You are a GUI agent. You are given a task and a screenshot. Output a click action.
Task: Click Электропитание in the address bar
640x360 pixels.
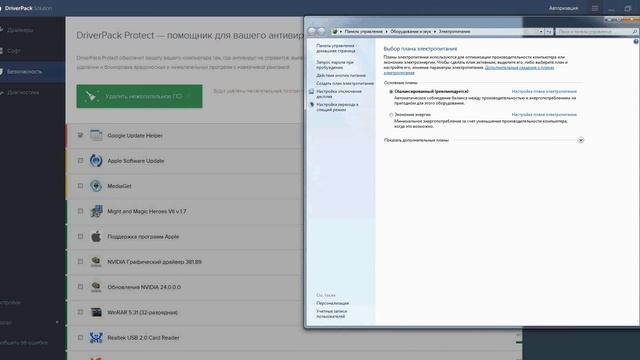[x=454, y=31]
